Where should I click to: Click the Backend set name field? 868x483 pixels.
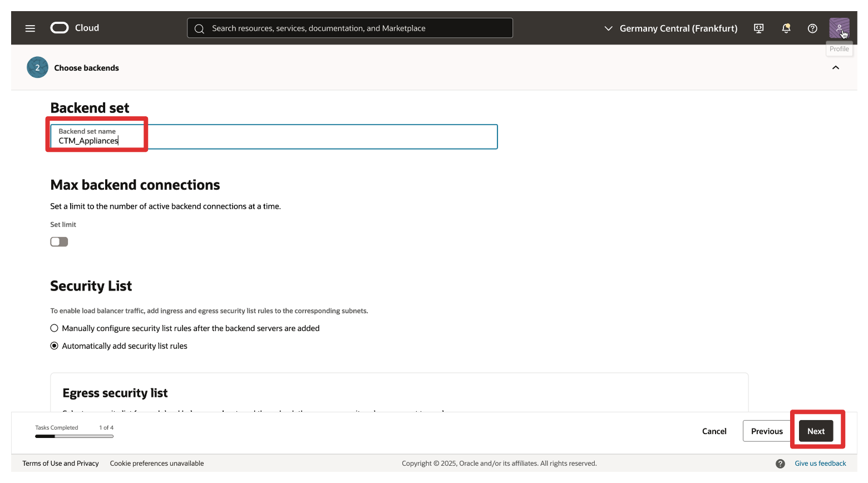pos(274,137)
